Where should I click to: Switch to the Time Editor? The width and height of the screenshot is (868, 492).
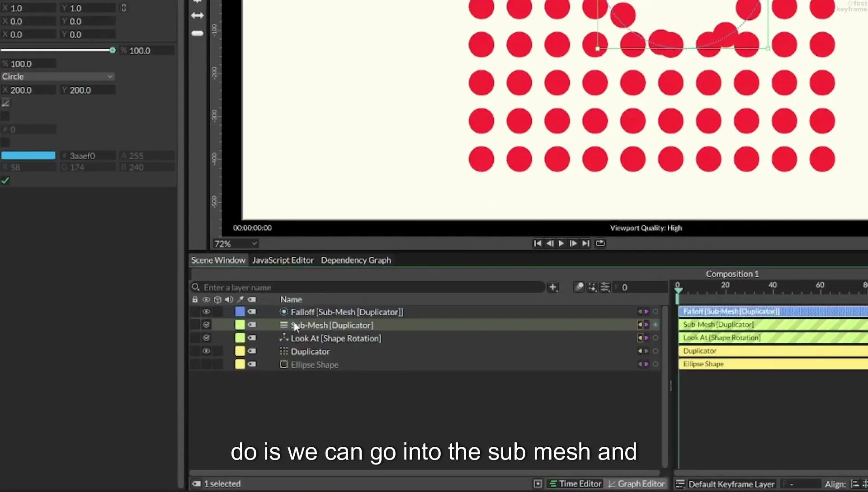[x=575, y=484]
